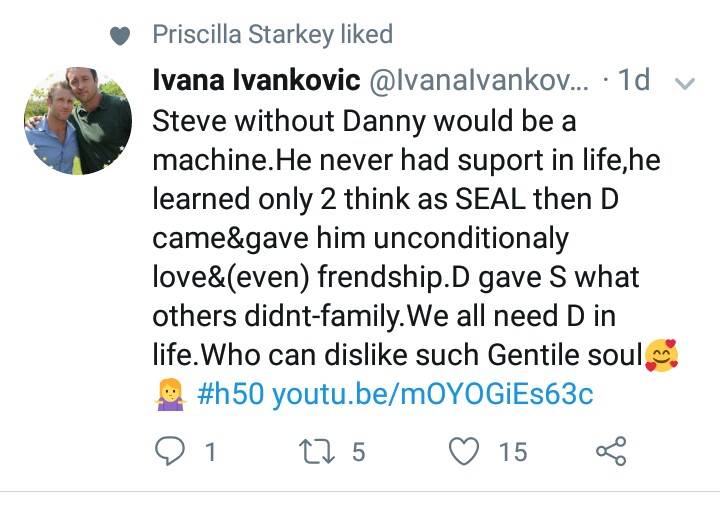The height and width of the screenshot is (508, 720).
Task: Click the retweet arrows icon
Action: 316,451
